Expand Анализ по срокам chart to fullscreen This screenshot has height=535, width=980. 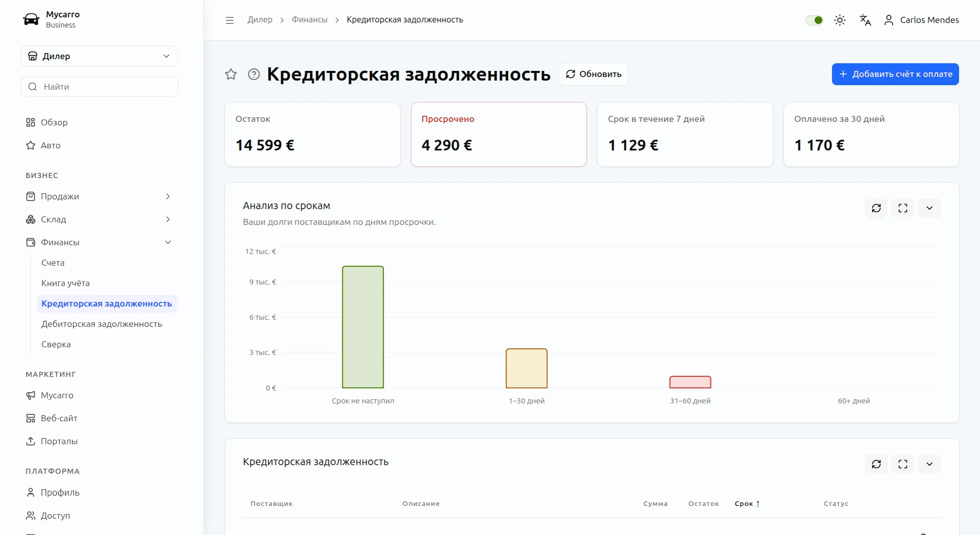(903, 208)
